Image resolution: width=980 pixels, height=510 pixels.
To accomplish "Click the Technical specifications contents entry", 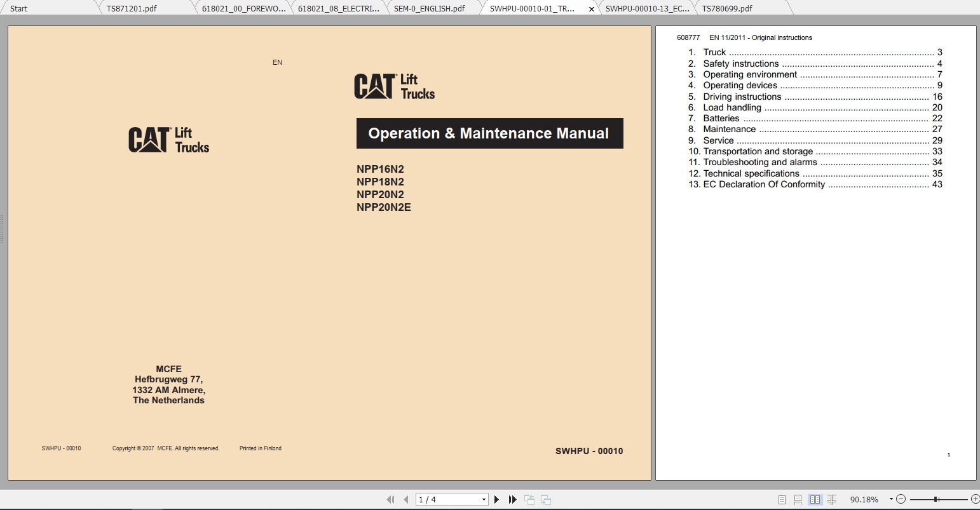I will (750, 173).
